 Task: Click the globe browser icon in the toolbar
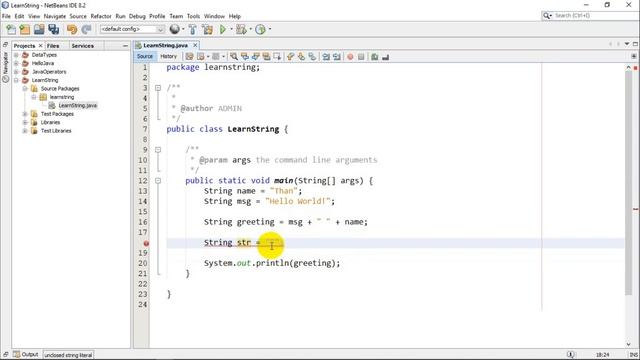(175, 29)
